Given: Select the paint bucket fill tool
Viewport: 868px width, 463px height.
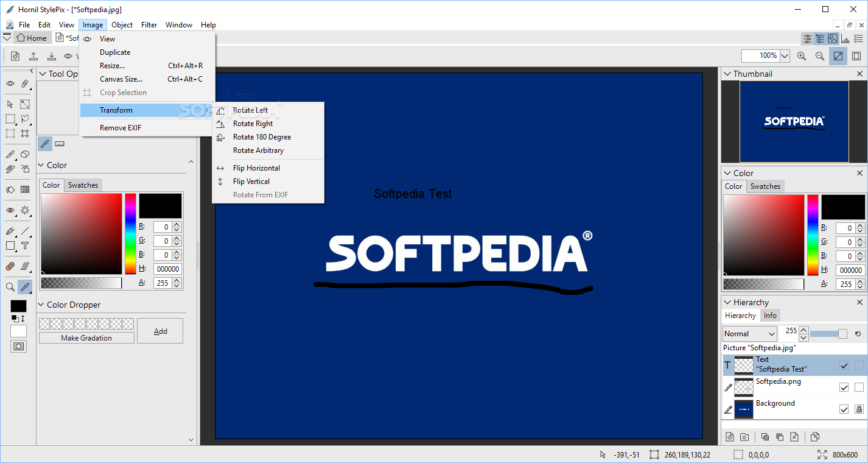Looking at the screenshot, I should (10, 189).
